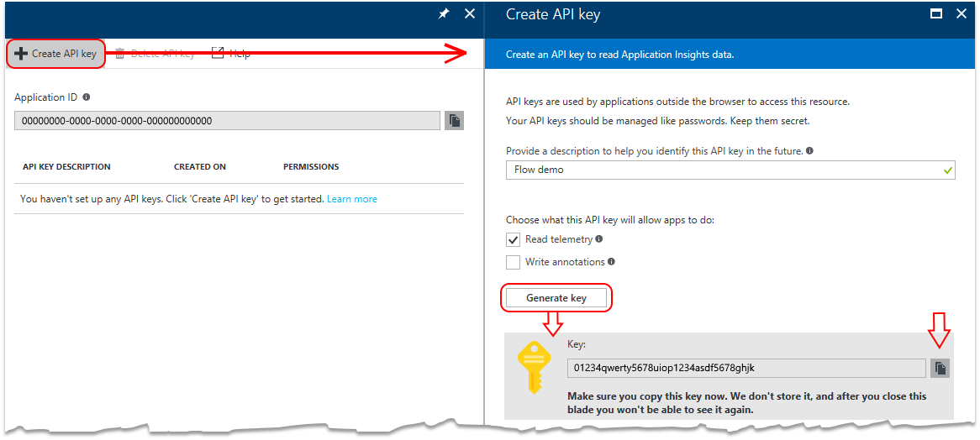Pin the API keys blade
Image resolution: width=980 pixels, height=440 pixels.
pos(445,13)
